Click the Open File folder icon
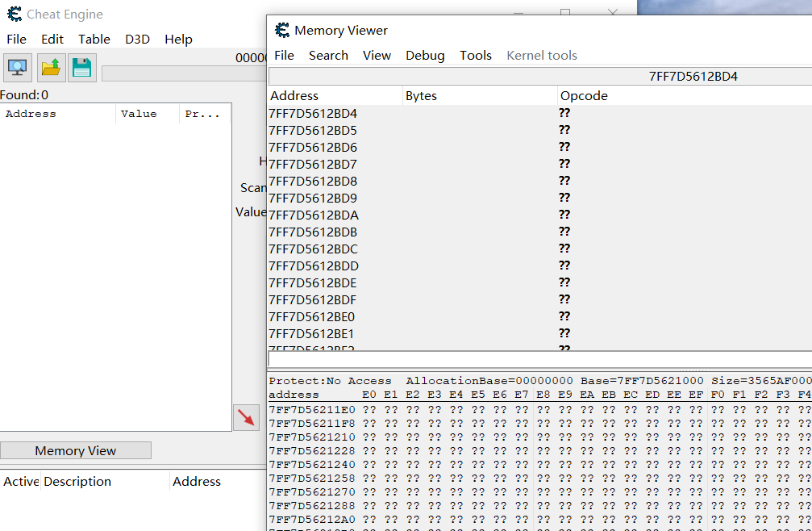The width and height of the screenshot is (812, 531). [x=52, y=68]
